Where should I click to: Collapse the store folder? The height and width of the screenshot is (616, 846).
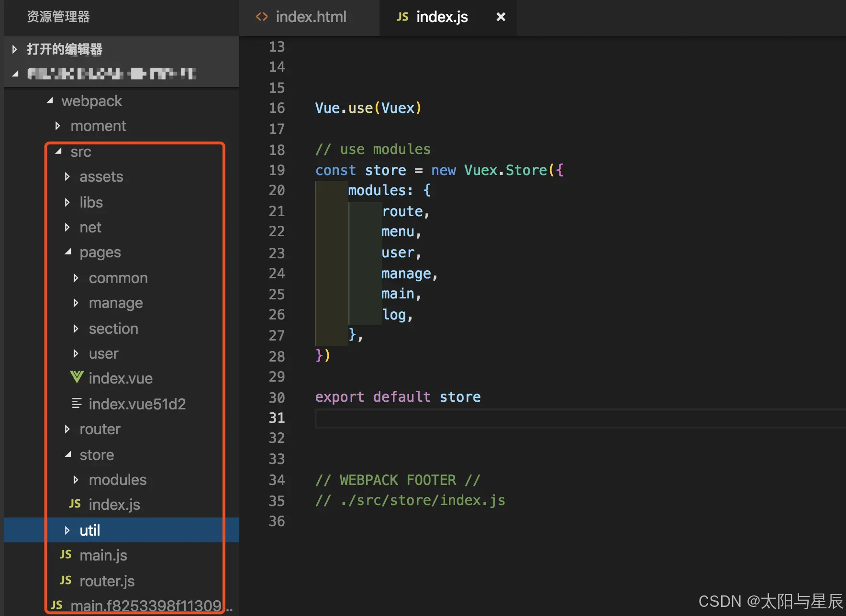[68, 455]
